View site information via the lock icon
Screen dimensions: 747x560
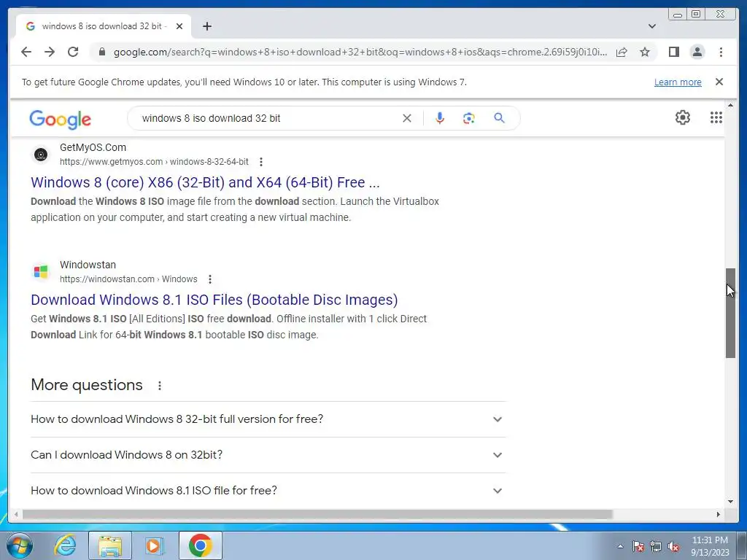tap(101, 52)
